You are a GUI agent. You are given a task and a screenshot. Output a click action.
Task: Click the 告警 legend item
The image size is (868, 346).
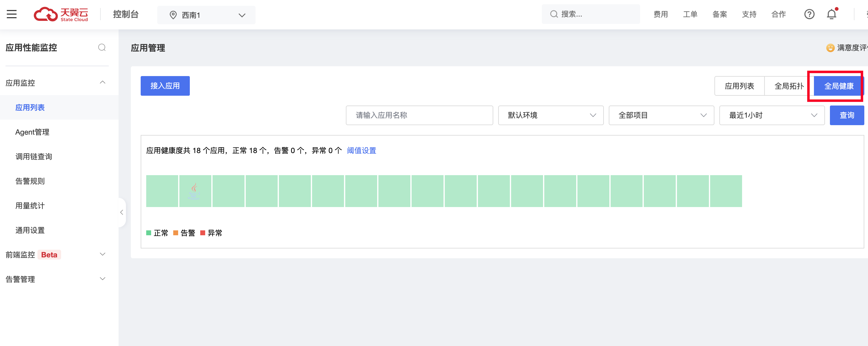click(x=184, y=233)
